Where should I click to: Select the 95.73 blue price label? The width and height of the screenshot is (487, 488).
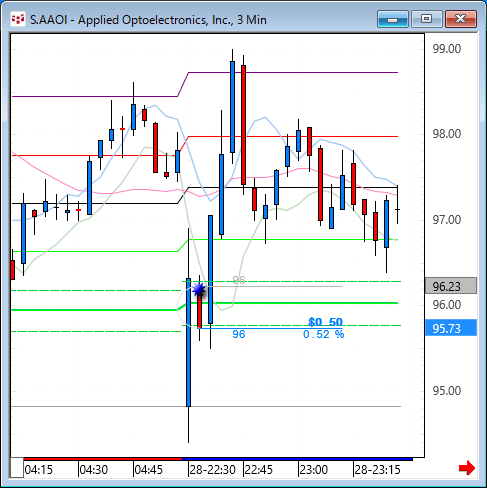pyautogui.click(x=451, y=328)
